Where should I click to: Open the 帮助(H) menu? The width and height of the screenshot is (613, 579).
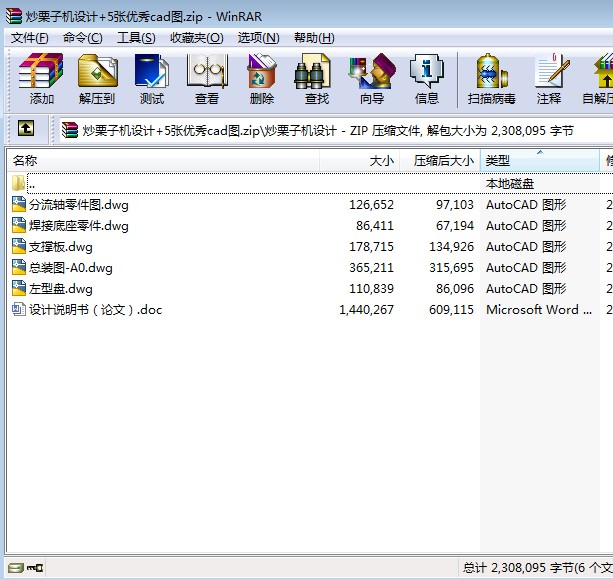tap(314, 38)
